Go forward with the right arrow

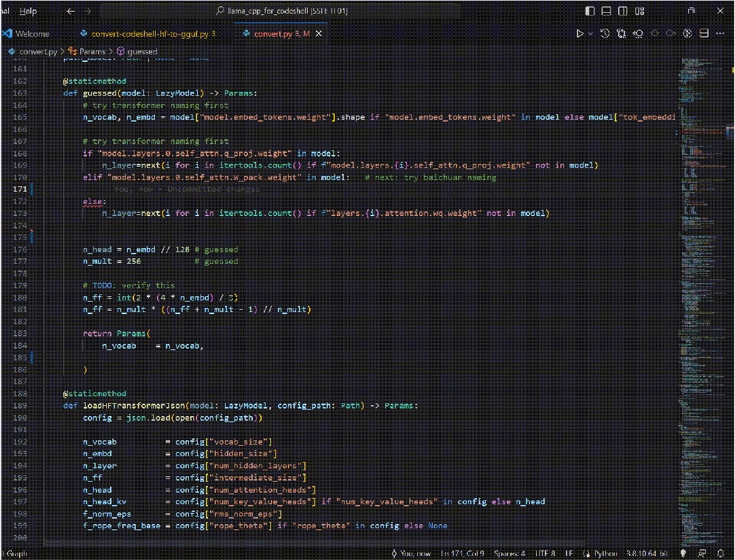[88, 11]
